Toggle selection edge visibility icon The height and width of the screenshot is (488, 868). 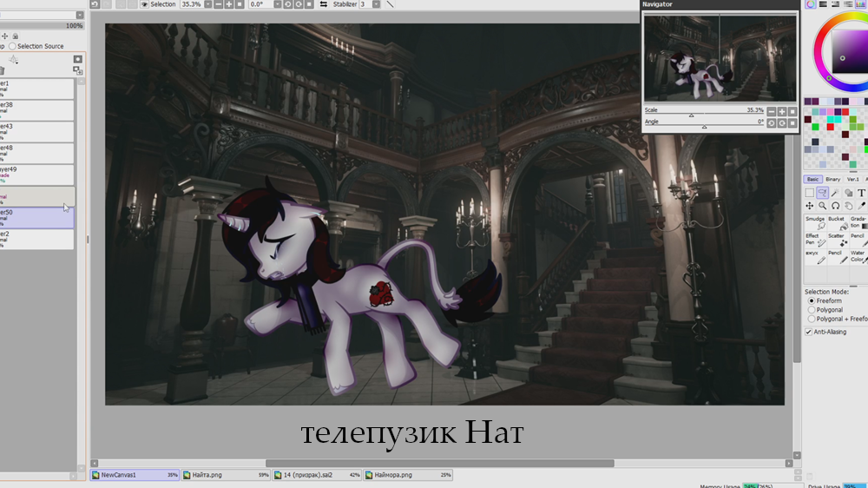tap(144, 3)
